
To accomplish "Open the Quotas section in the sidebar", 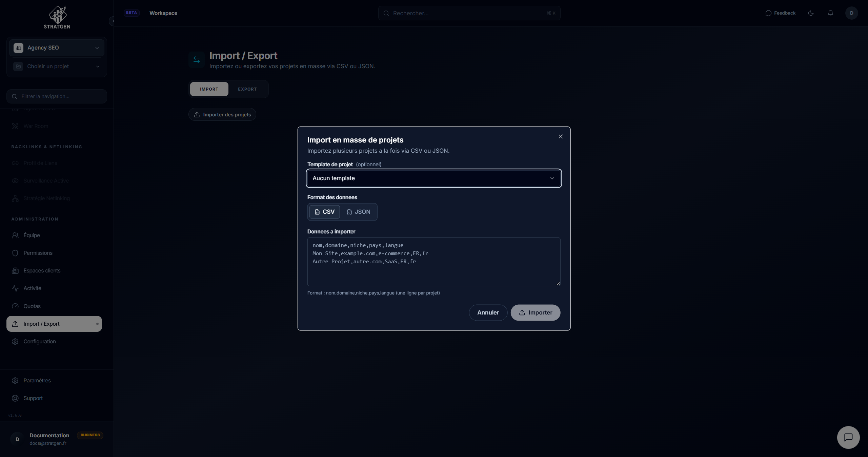I will [32, 306].
